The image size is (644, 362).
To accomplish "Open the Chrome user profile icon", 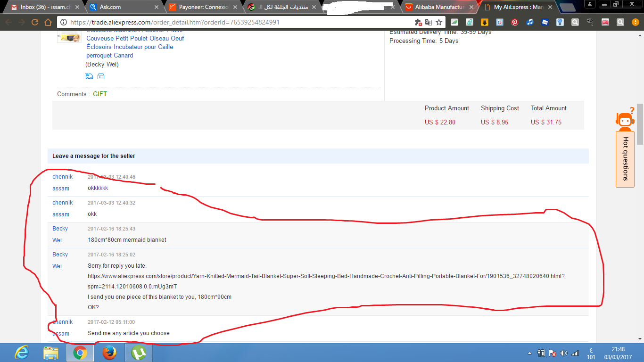I will click(x=590, y=4).
